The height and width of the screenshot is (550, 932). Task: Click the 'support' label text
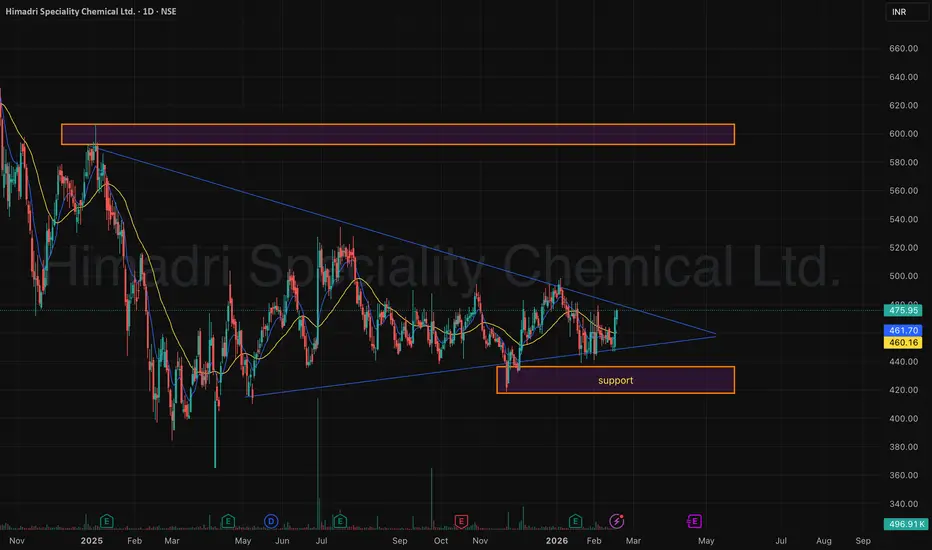[615, 381]
